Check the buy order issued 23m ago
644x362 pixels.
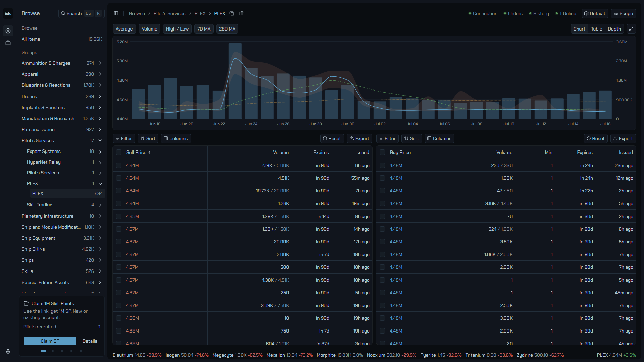[x=382, y=165]
